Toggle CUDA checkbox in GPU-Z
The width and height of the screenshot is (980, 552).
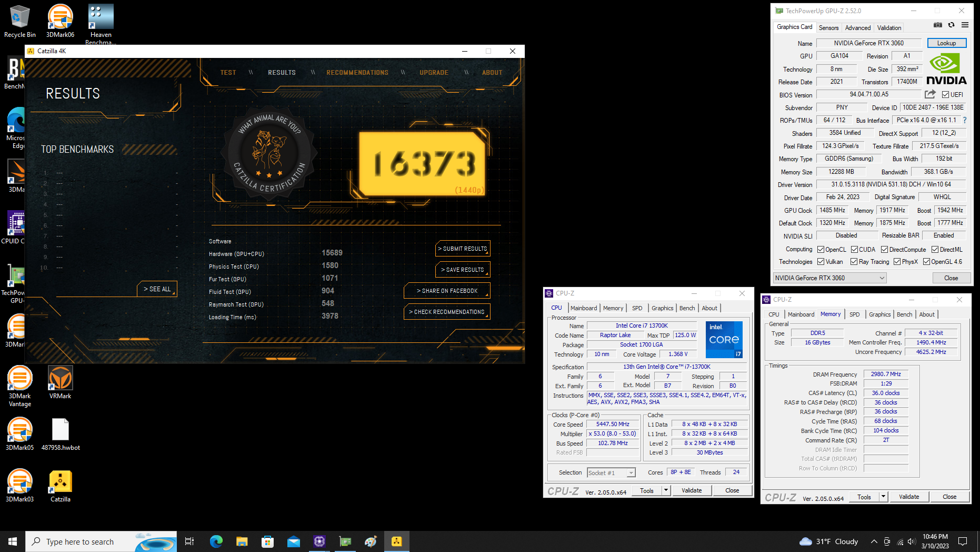pos(854,250)
